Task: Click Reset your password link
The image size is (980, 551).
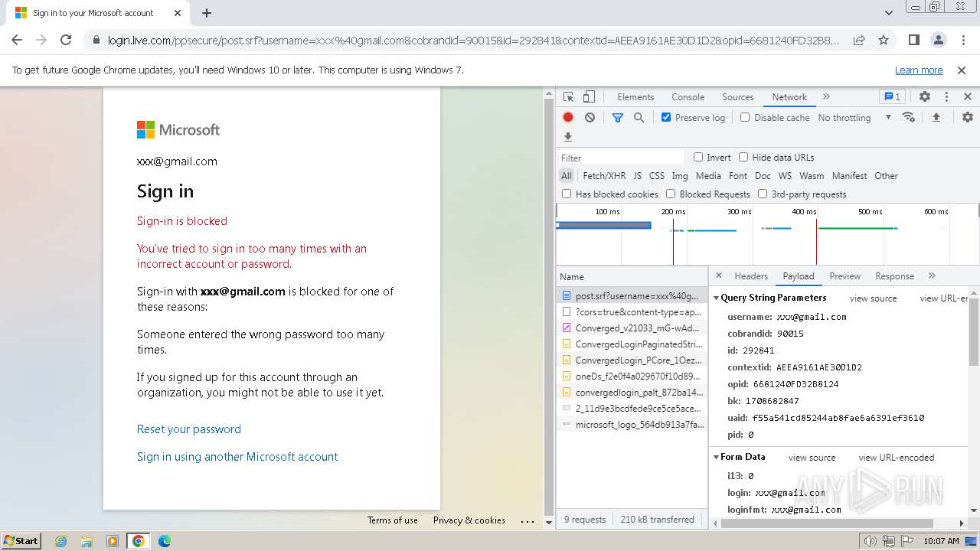Action: (x=189, y=429)
